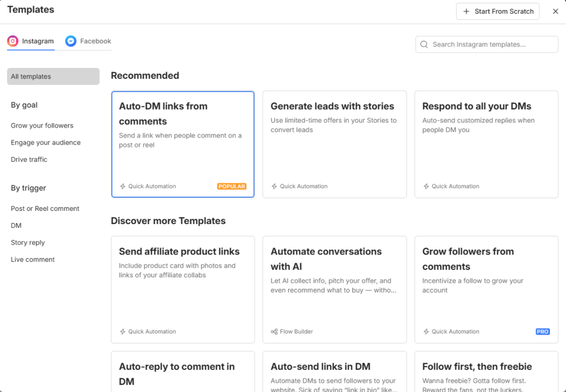566x392 pixels.
Task: Click the Flow Builder icon on AI card
Action: 274,331
